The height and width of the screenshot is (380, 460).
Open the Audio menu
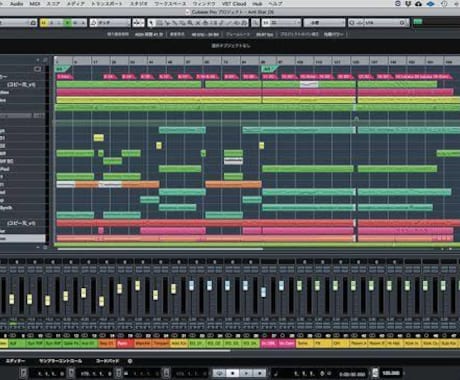[17, 4]
